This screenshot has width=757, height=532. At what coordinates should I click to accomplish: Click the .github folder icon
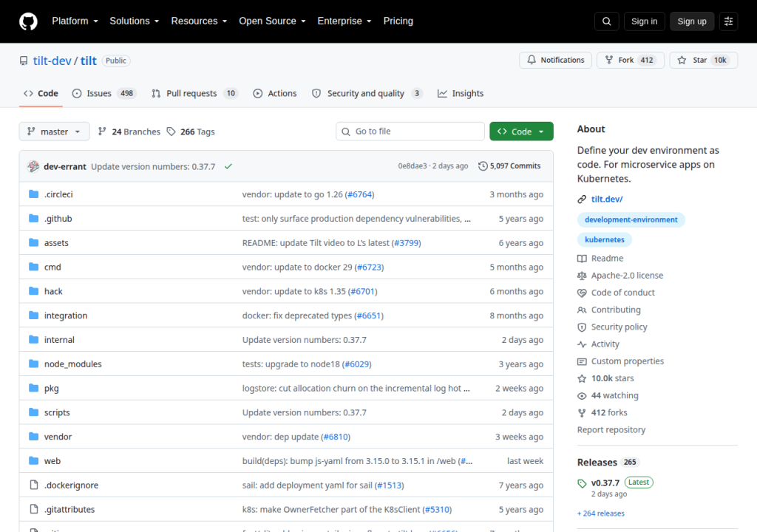click(34, 218)
